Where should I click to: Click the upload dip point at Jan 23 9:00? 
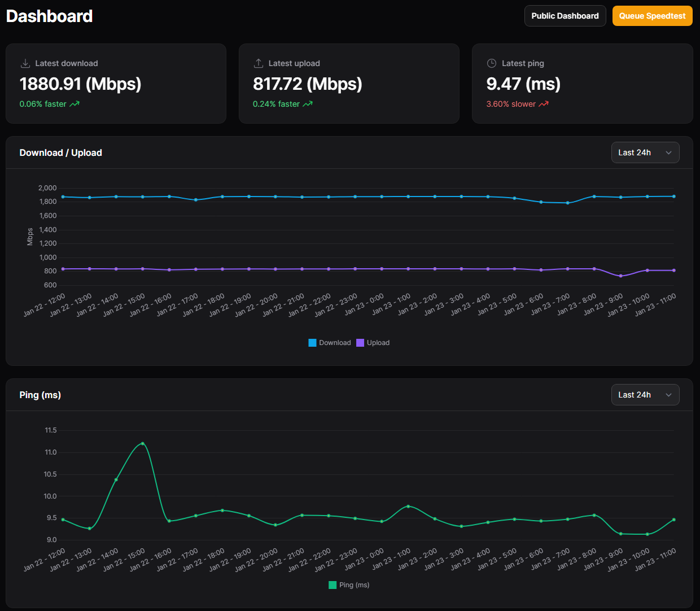621,276
